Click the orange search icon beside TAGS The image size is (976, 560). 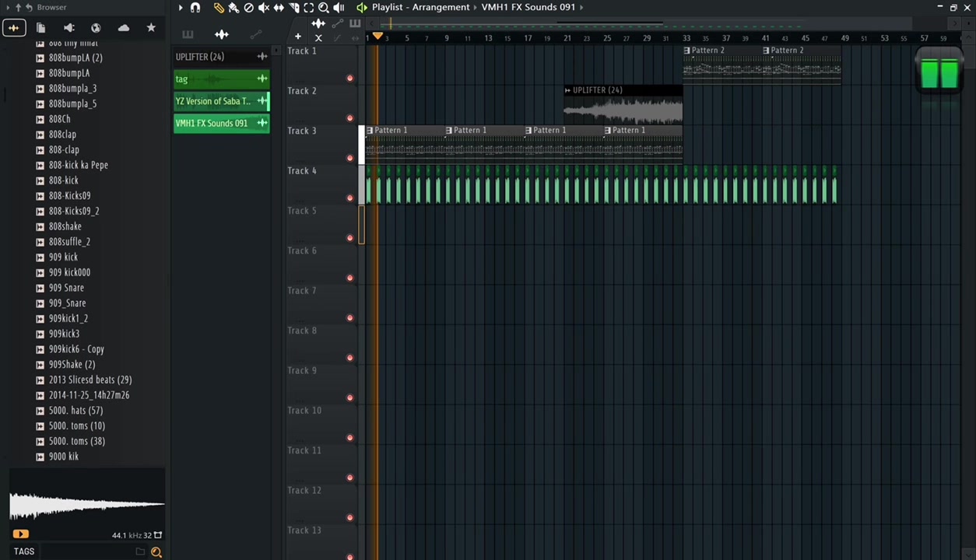point(156,552)
